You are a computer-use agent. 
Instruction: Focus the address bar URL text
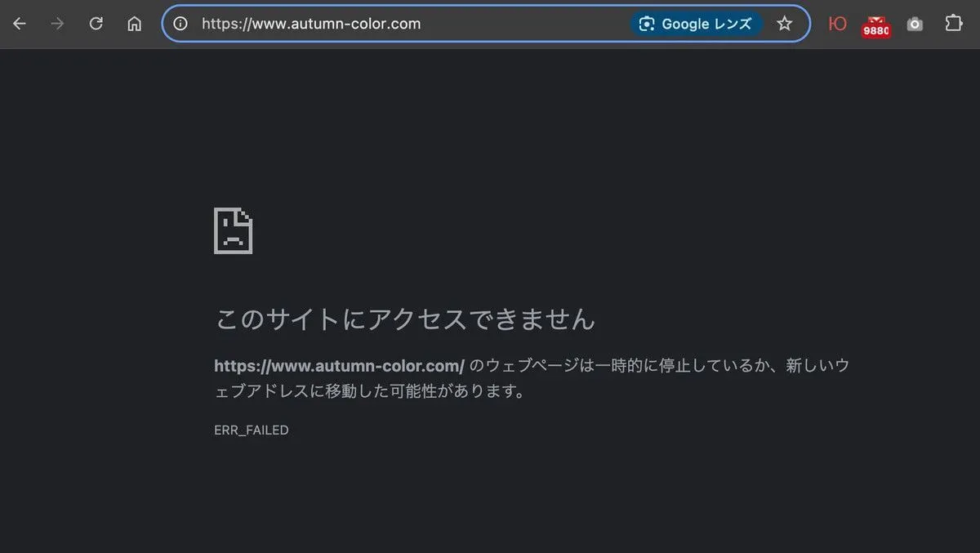(311, 24)
